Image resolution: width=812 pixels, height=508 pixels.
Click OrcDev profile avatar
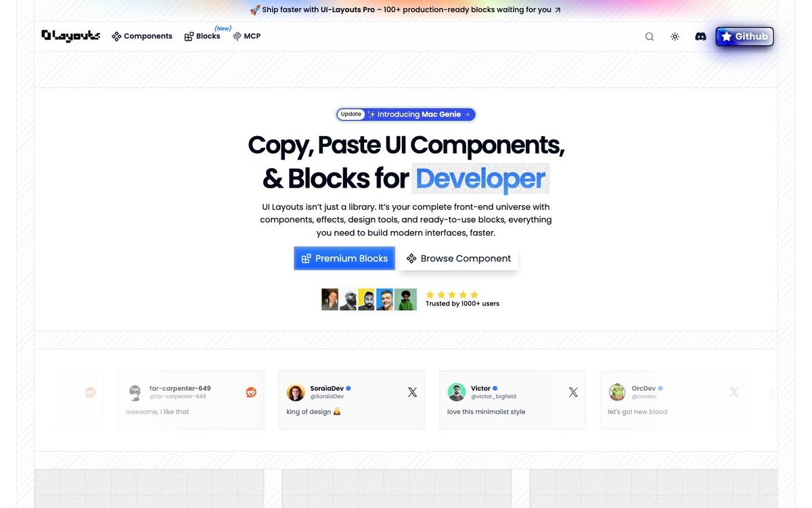[x=617, y=392]
